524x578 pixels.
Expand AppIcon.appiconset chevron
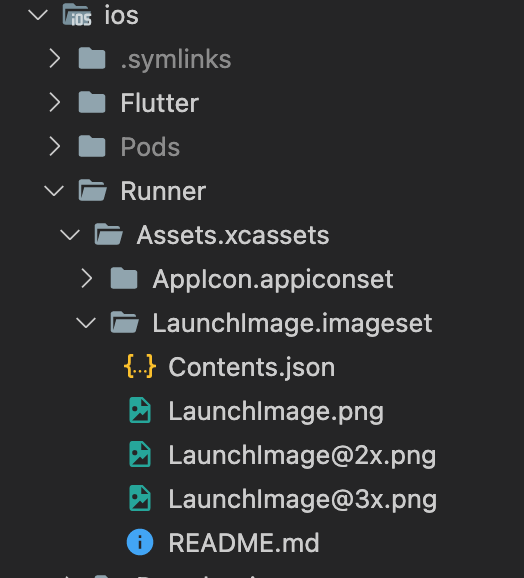pos(87,278)
